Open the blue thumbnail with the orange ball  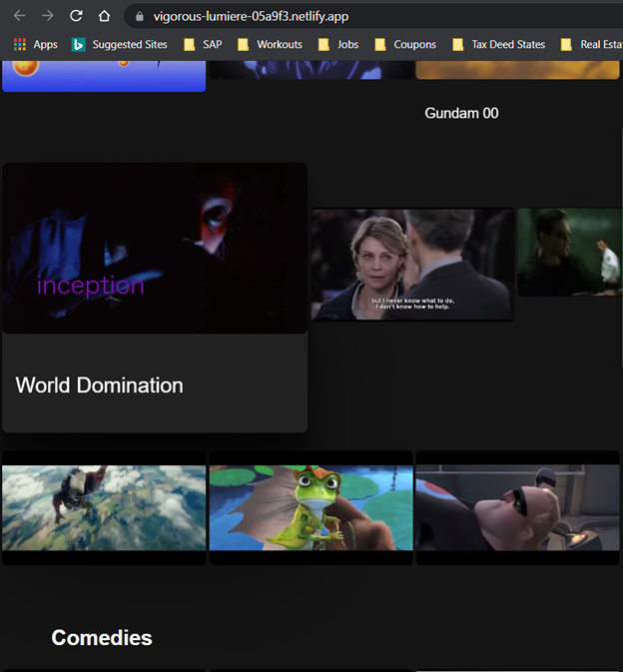104,76
